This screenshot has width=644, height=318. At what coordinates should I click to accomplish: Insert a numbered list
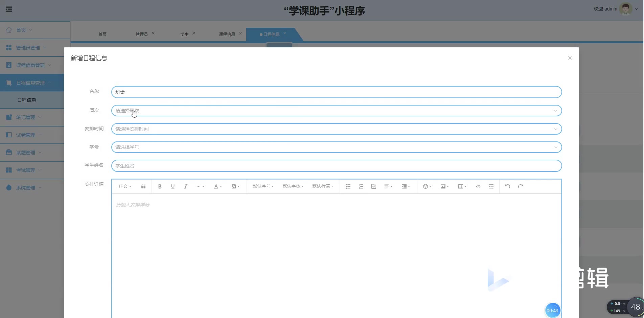(x=361, y=186)
